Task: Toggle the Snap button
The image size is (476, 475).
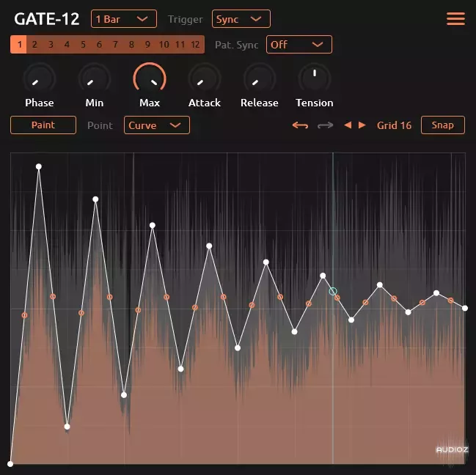Action: [442, 125]
